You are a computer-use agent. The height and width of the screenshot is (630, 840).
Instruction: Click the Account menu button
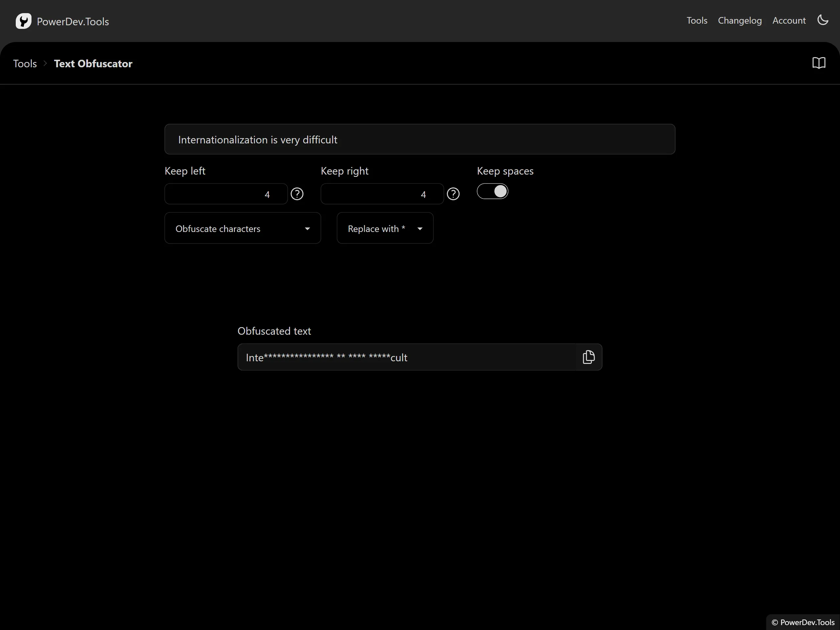click(x=789, y=20)
